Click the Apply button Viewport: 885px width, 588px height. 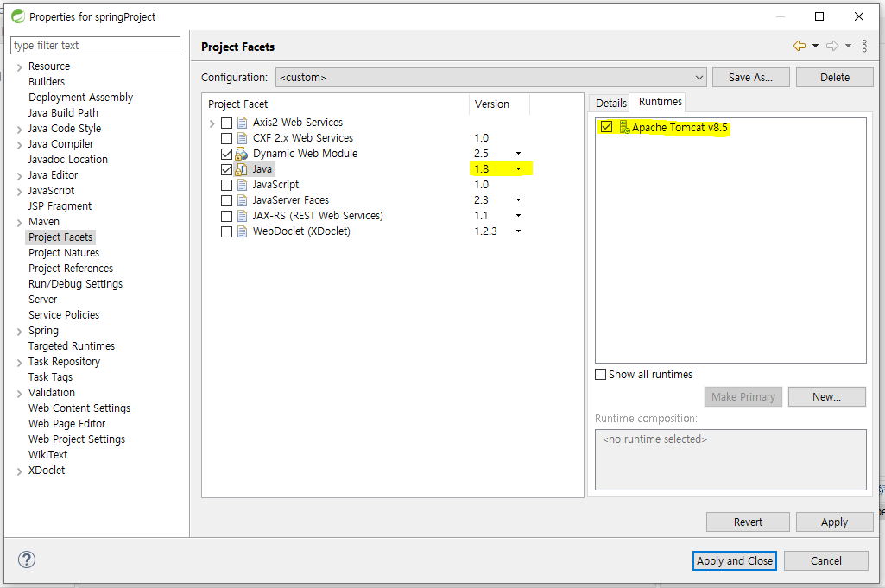click(x=834, y=522)
